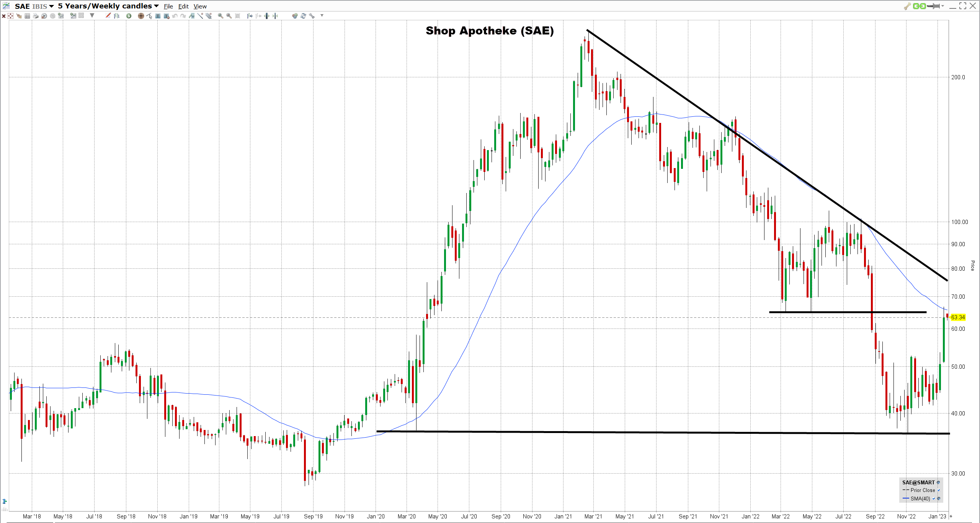Image resolution: width=980 pixels, height=523 pixels.
Task: Click the blue arrows icon at bottom left
Action: (4, 501)
